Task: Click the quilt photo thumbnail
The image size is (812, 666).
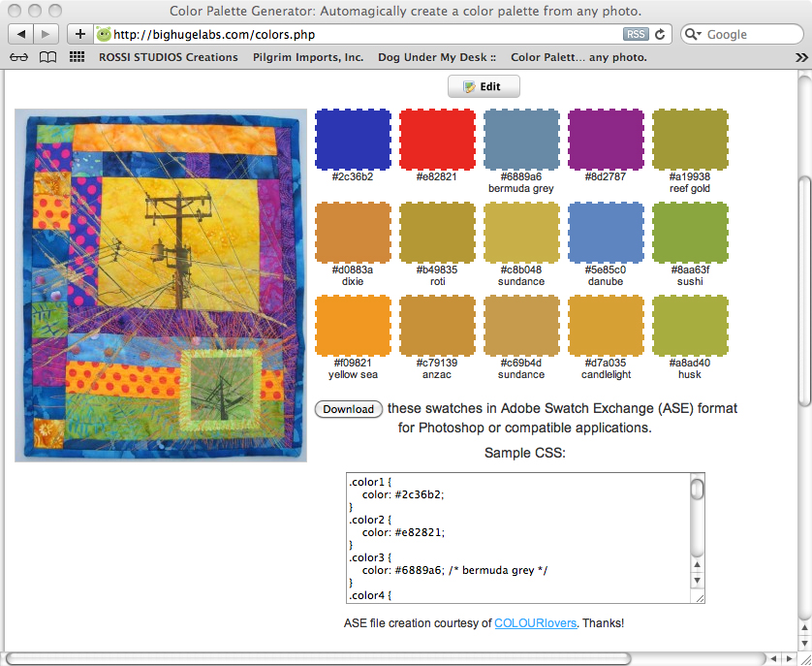Action: tap(161, 285)
